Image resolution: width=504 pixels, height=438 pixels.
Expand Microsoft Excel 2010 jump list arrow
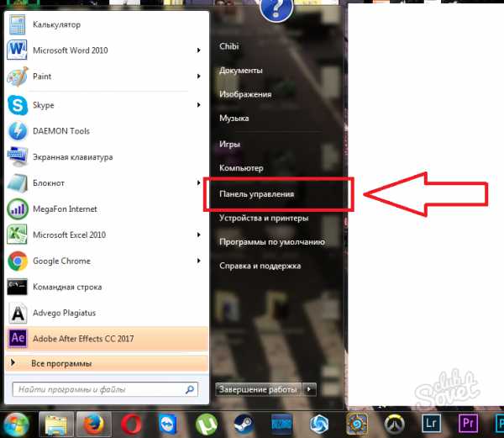click(x=198, y=235)
